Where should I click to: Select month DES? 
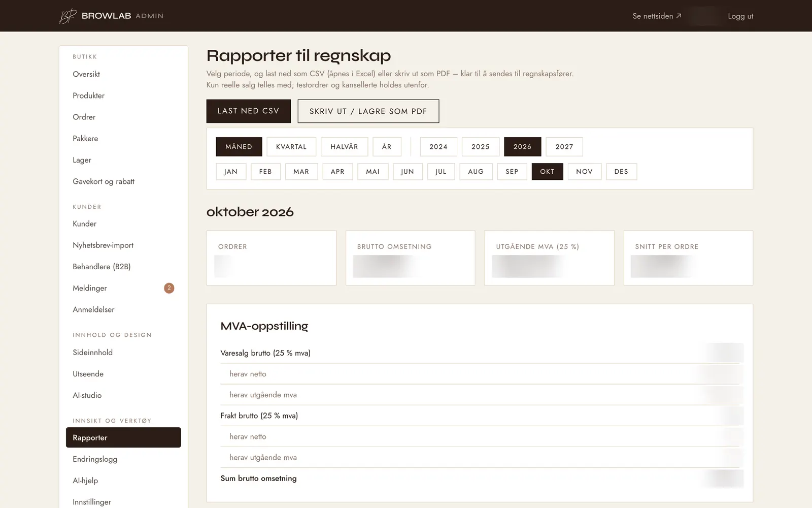pyautogui.click(x=621, y=172)
